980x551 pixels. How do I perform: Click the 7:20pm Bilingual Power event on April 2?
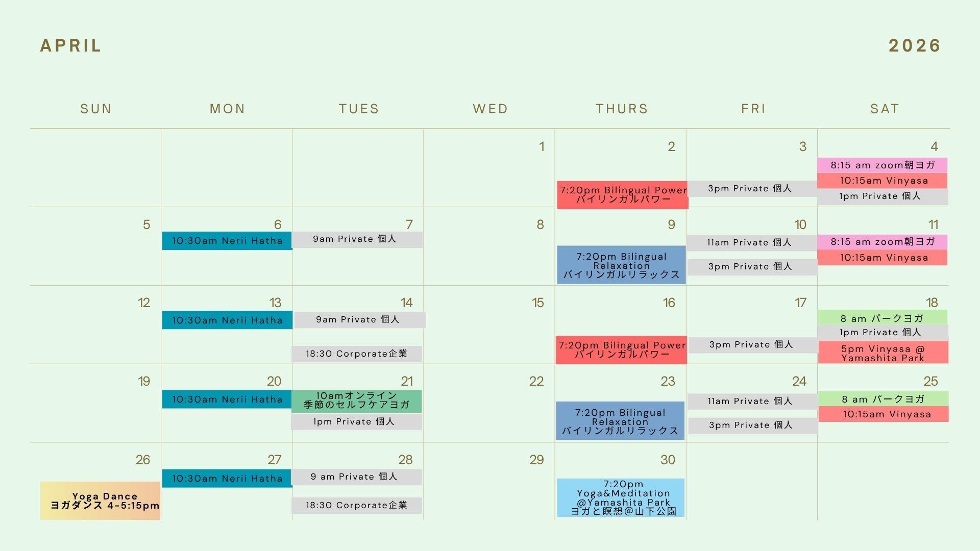[623, 195]
